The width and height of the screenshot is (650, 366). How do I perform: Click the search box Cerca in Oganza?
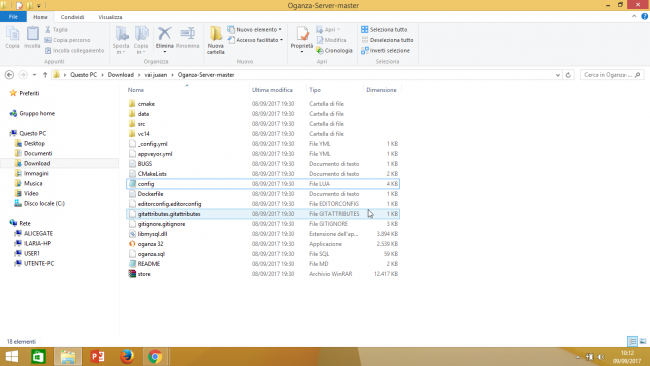click(612, 75)
